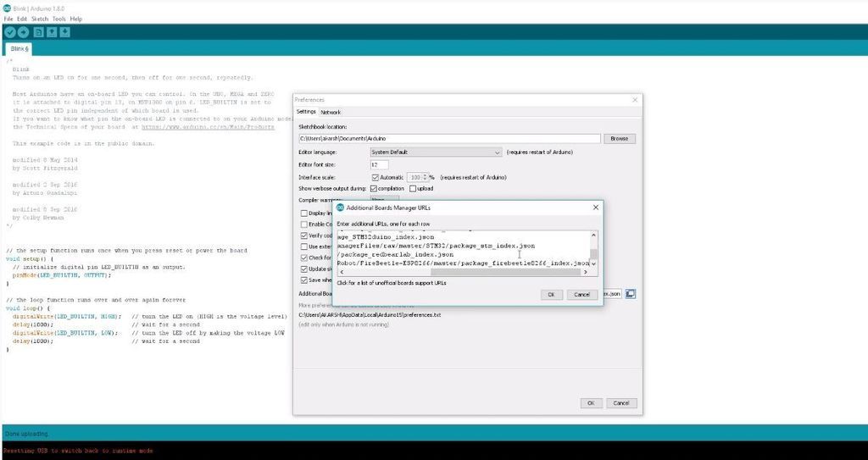Click the 'Resetting USB' console message

pos(78,451)
